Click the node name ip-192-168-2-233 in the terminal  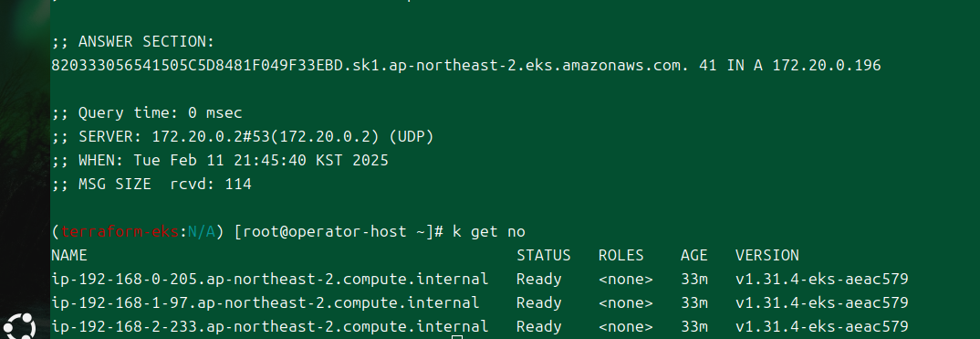click(x=269, y=326)
